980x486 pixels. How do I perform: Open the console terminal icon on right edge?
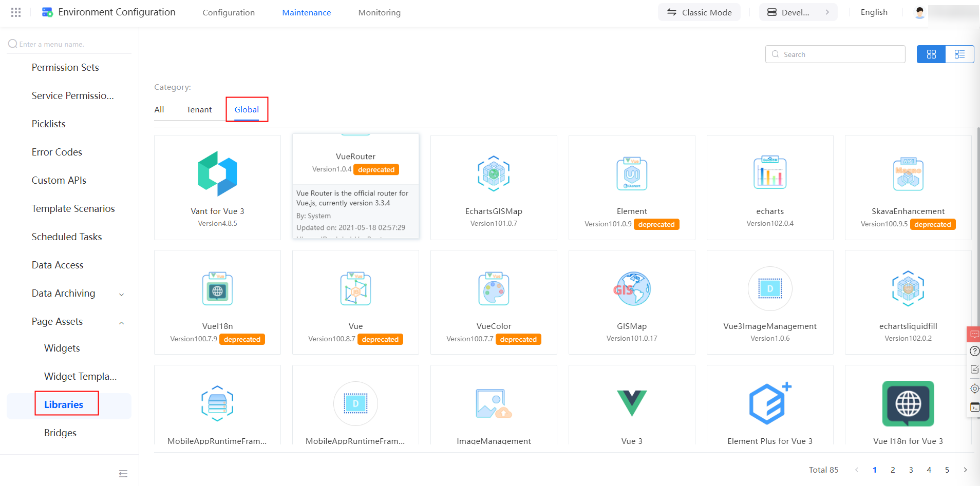click(x=974, y=407)
